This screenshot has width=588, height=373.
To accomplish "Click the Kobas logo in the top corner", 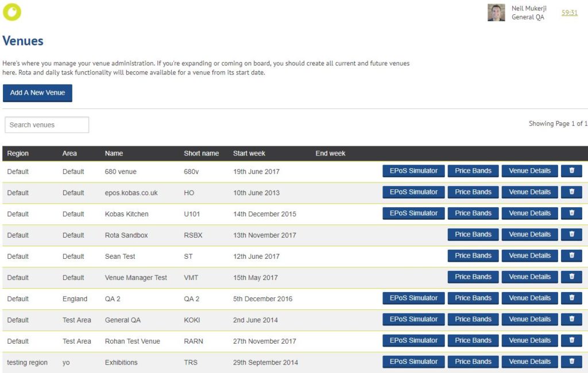I will tap(11, 11).
